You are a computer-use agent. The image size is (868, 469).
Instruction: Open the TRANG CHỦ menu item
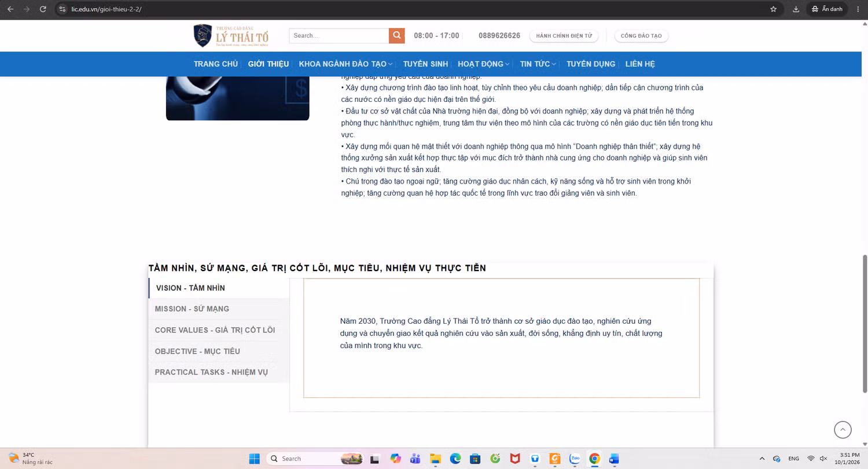(216, 64)
